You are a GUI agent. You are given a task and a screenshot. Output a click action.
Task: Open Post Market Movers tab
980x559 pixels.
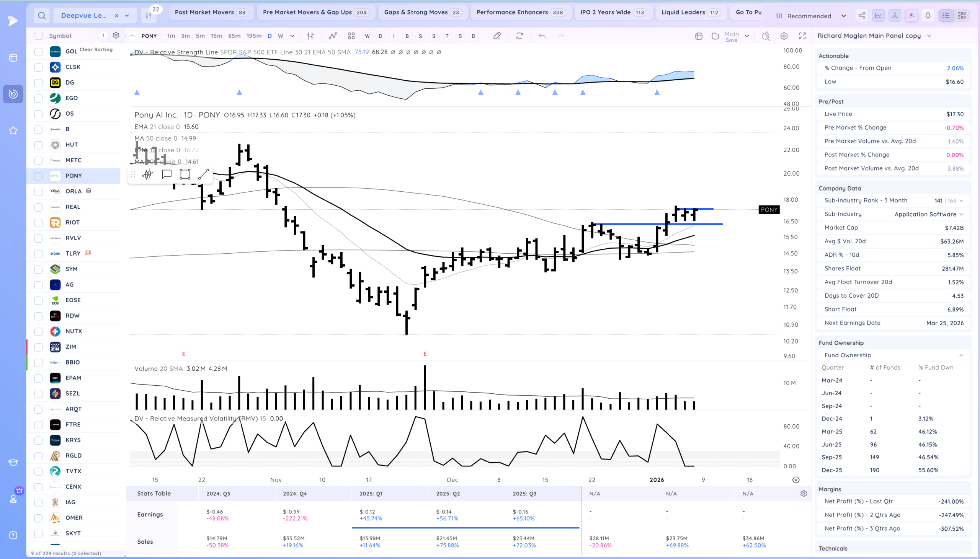pos(211,12)
